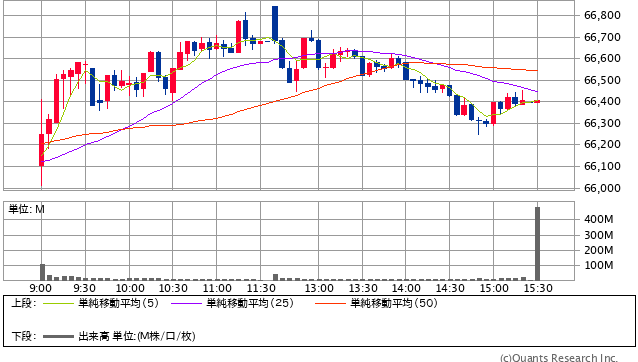This screenshot has width=638, height=362.
Task: Click the 9:00 opening volume bar
Action: click(42, 272)
